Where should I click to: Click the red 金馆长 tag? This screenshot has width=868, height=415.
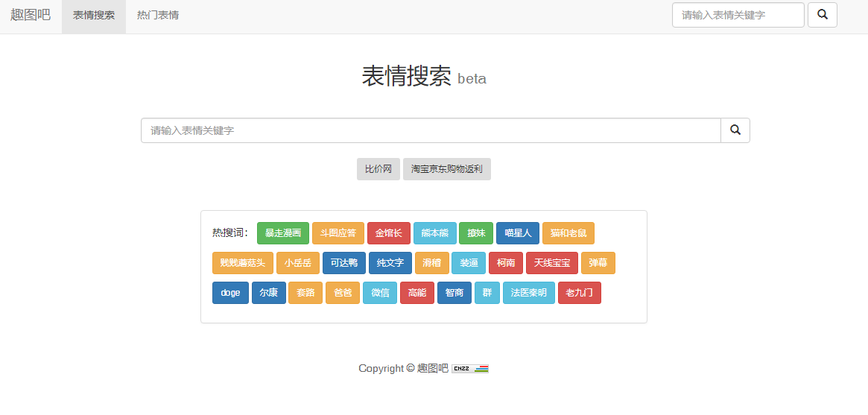click(389, 233)
